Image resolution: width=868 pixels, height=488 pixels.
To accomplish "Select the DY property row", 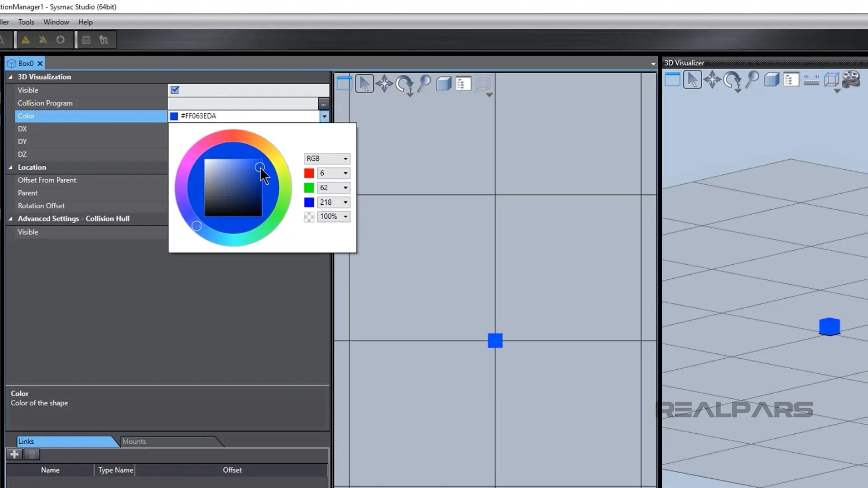I will tap(91, 141).
